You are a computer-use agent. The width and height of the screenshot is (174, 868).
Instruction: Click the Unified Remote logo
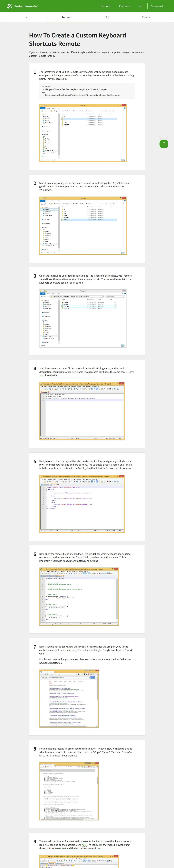(x=23, y=6)
